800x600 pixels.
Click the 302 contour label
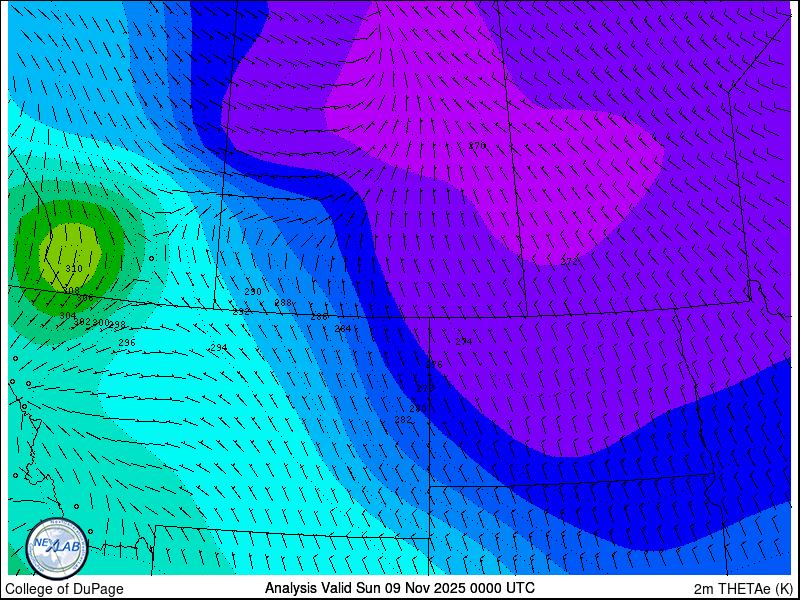[x=82, y=322]
